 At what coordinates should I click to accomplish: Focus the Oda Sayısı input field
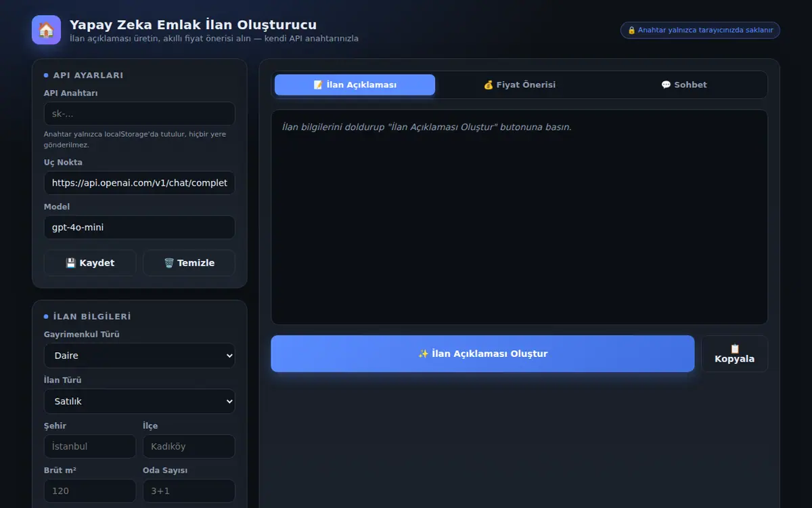pos(189,491)
